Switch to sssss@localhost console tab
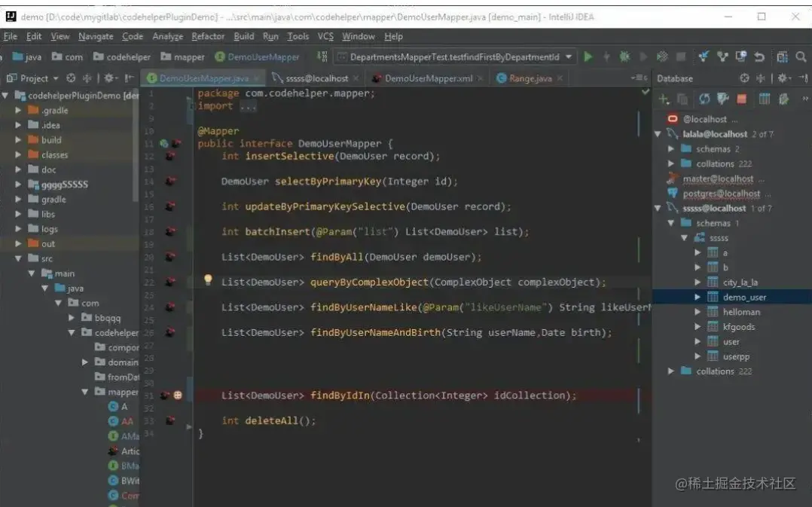This screenshot has width=812, height=507. click(317, 78)
